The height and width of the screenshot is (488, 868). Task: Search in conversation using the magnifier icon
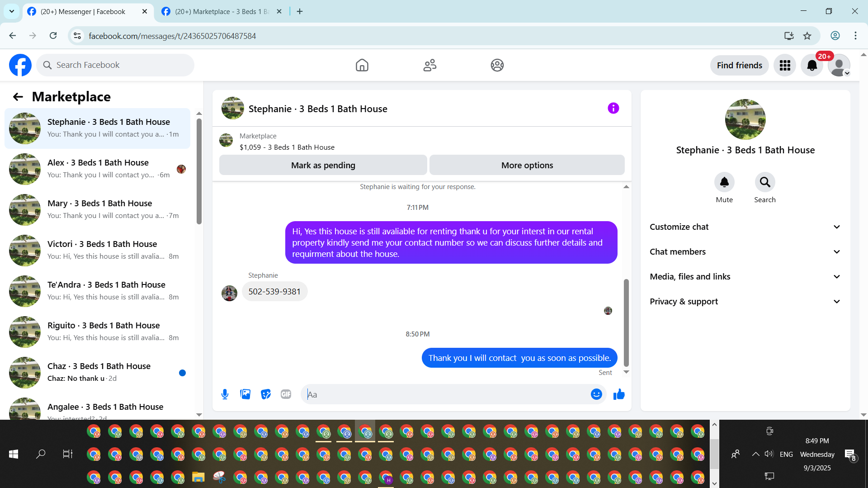click(x=765, y=182)
